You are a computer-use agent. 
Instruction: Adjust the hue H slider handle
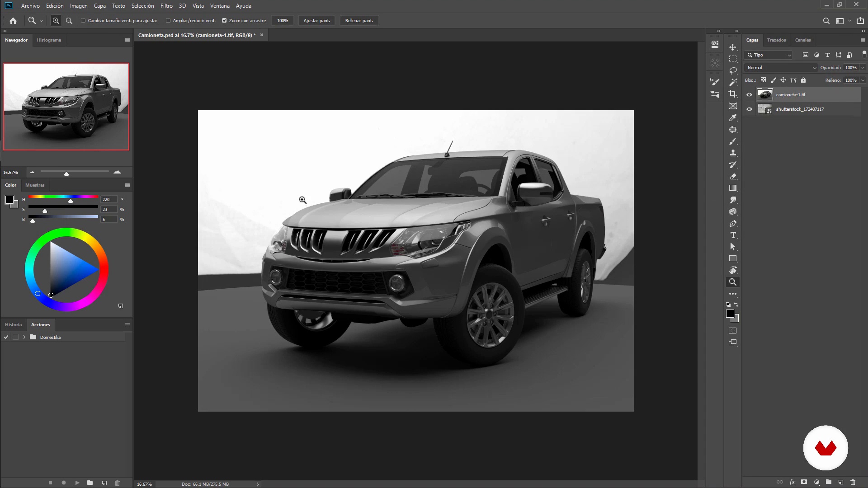[x=71, y=201]
